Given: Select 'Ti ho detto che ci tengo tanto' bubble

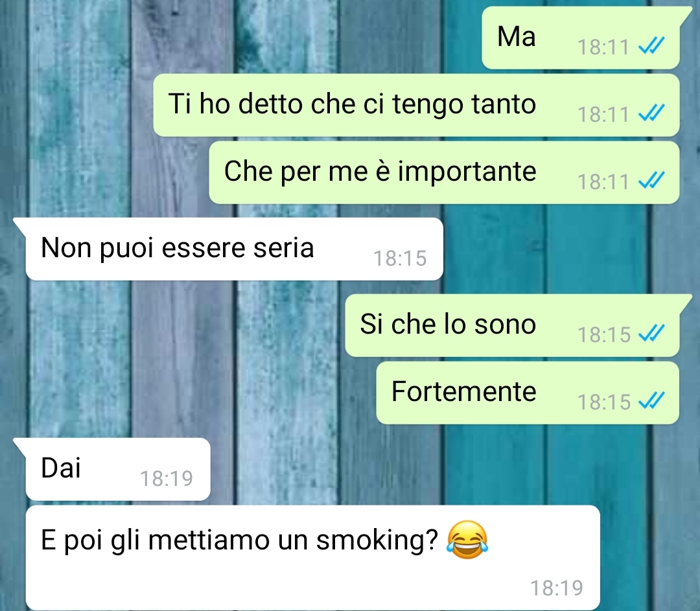Looking at the screenshot, I should click(x=416, y=105).
